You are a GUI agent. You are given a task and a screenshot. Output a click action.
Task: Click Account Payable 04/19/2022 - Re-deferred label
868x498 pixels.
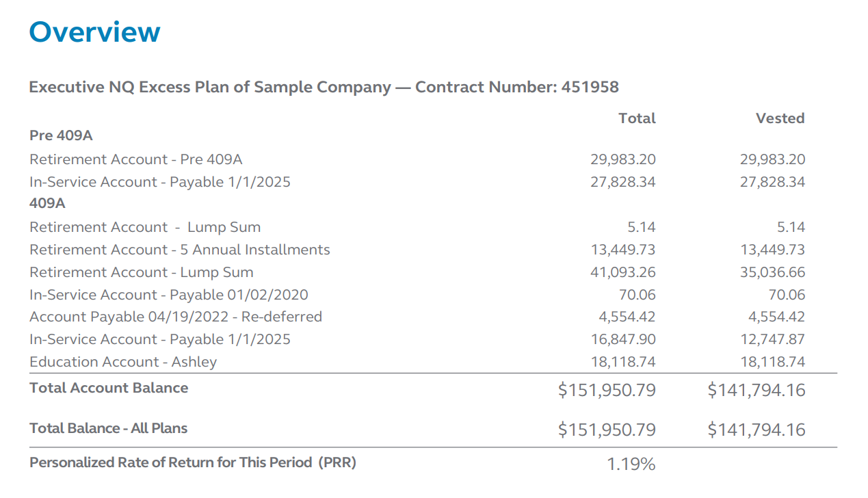click(x=175, y=317)
